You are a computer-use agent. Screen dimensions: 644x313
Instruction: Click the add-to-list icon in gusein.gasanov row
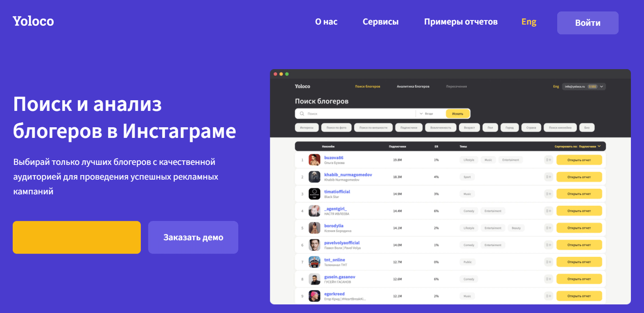point(549,279)
